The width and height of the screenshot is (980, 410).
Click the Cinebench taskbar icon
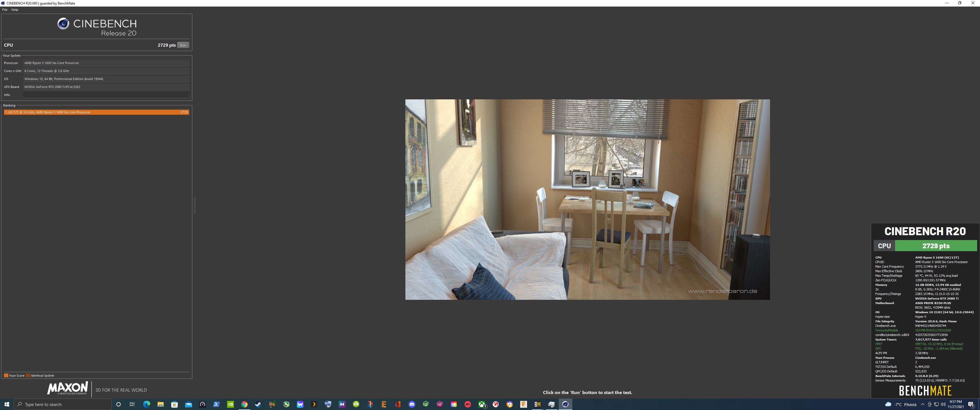coord(565,404)
